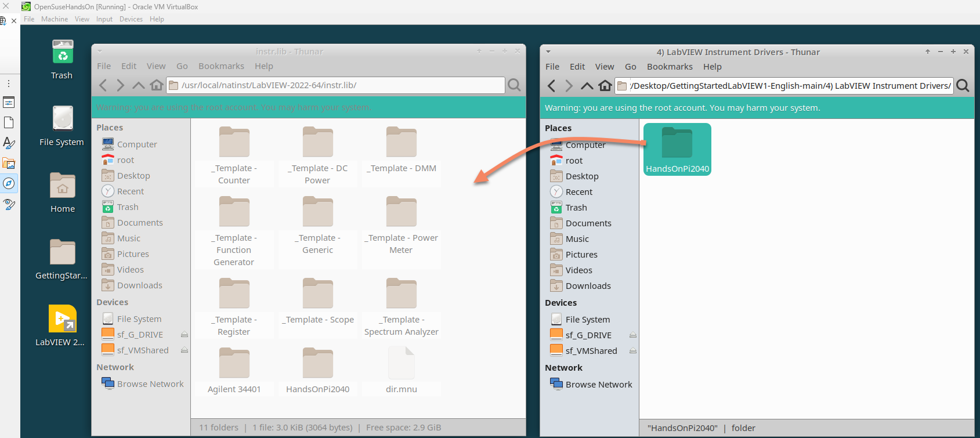The width and height of the screenshot is (980, 438).
Task: Select the _Template - DMM folder
Action: tap(402, 150)
